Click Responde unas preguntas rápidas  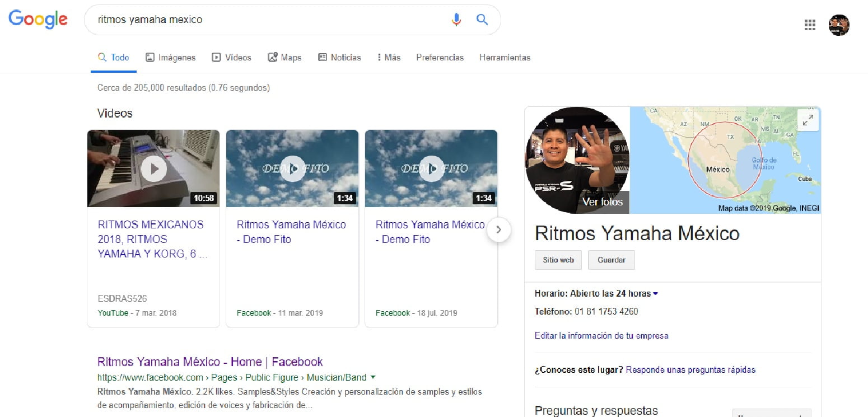point(690,369)
